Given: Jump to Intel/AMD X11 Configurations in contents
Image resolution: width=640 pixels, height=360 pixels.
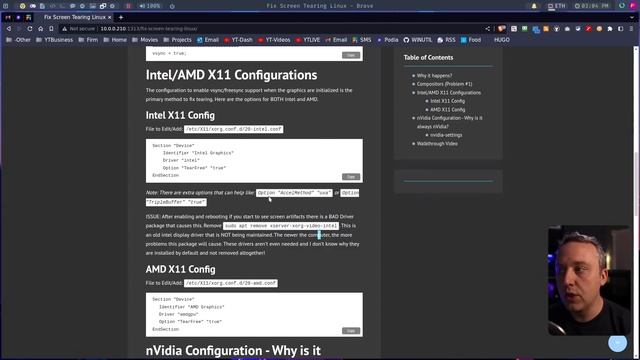Looking at the screenshot, I should point(449,93).
